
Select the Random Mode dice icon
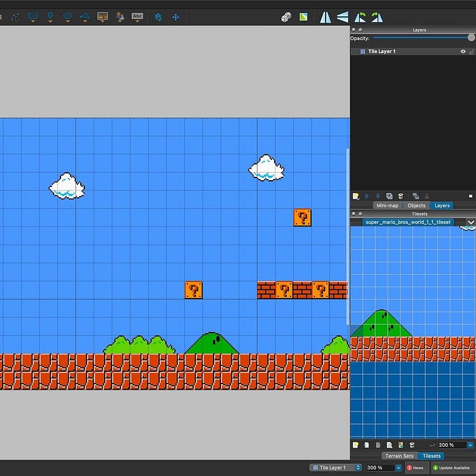[286, 17]
